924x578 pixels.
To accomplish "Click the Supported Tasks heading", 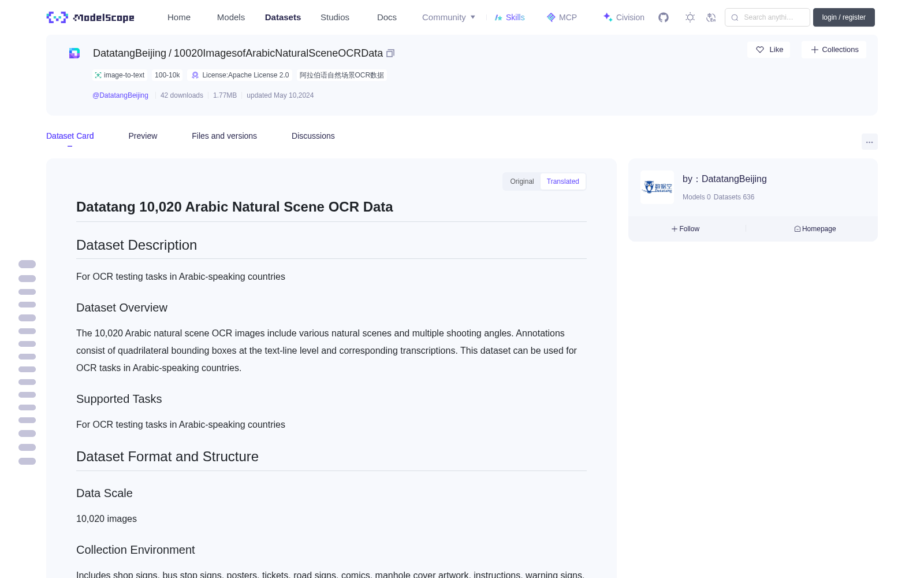I will point(119,399).
